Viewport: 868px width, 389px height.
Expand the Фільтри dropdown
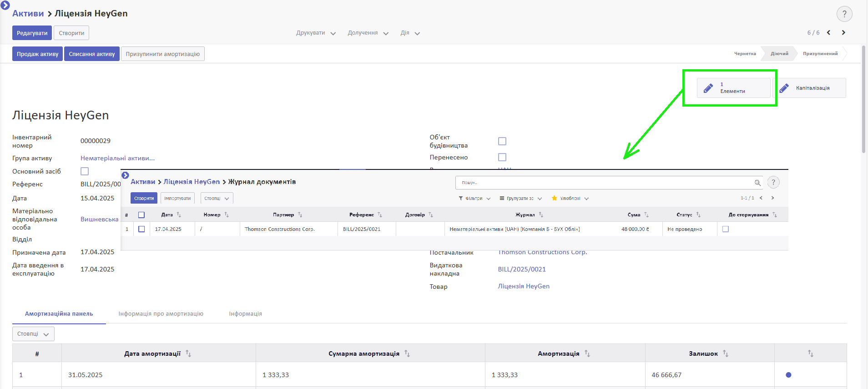(x=474, y=198)
